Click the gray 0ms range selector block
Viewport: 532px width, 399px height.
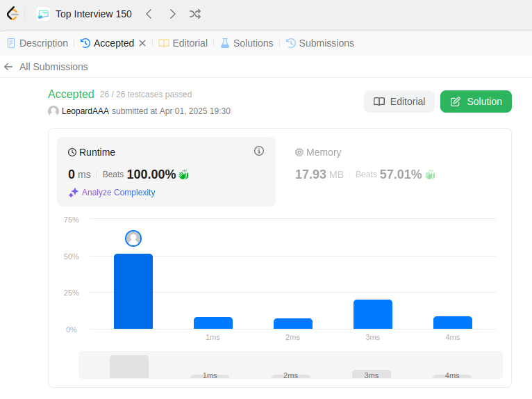[129, 367]
